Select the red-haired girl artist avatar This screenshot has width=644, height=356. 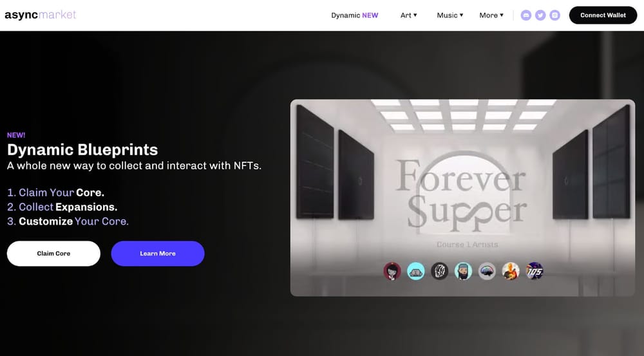pyautogui.click(x=392, y=272)
